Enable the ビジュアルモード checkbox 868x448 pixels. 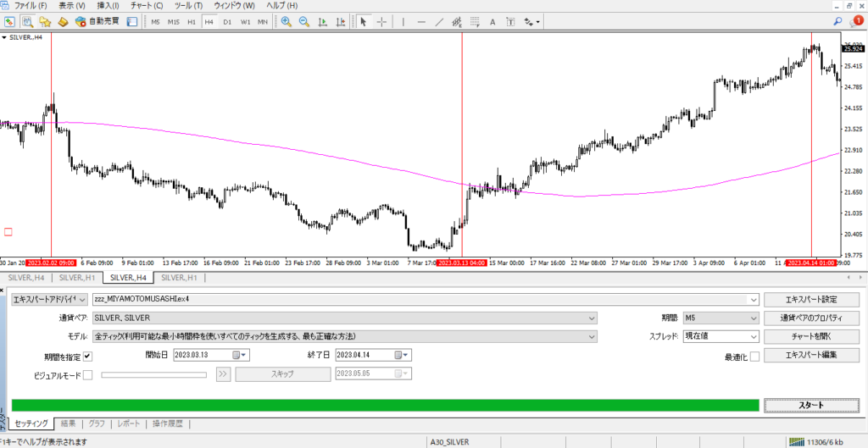point(87,374)
